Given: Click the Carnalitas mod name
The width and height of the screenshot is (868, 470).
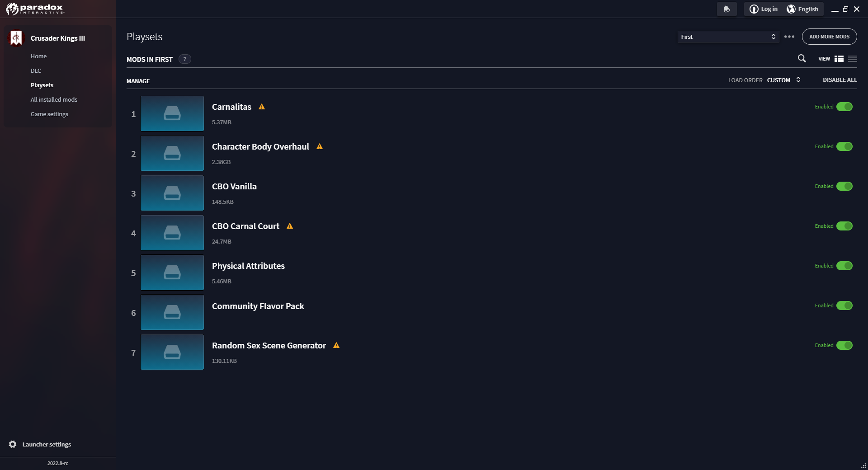Looking at the screenshot, I should tap(231, 107).
